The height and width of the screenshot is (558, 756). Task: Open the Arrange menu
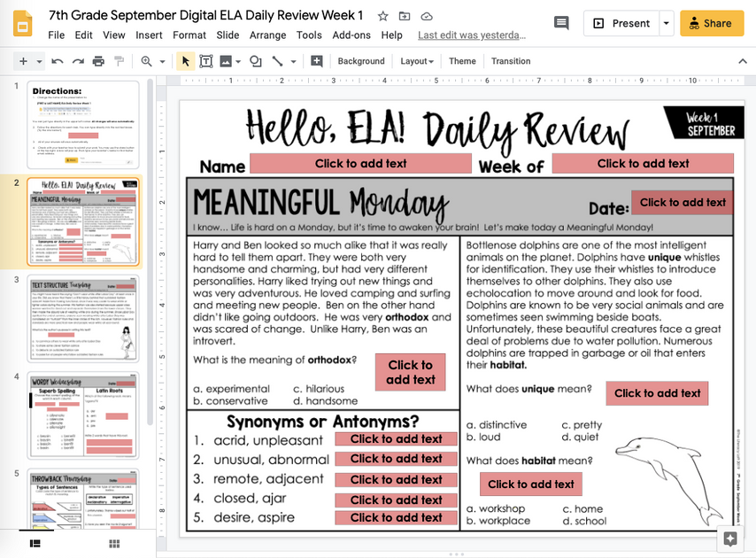coord(267,35)
